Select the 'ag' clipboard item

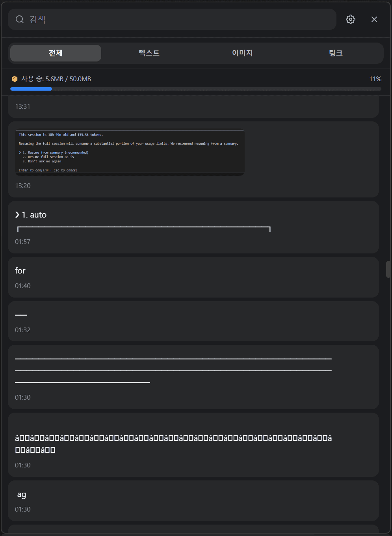(x=193, y=501)
